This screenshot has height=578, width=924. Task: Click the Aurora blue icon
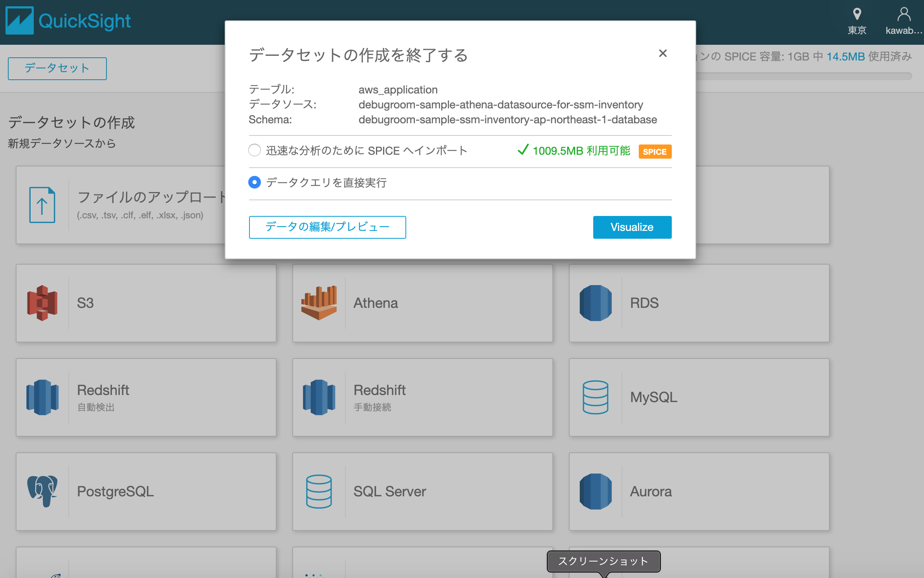pyautogui.click(x=596, y=492)
